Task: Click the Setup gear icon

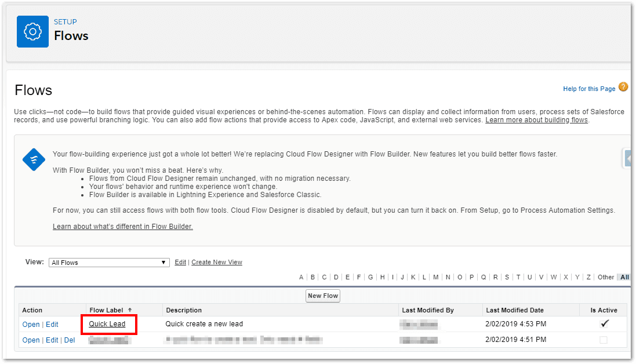Action: click(32, 31)
